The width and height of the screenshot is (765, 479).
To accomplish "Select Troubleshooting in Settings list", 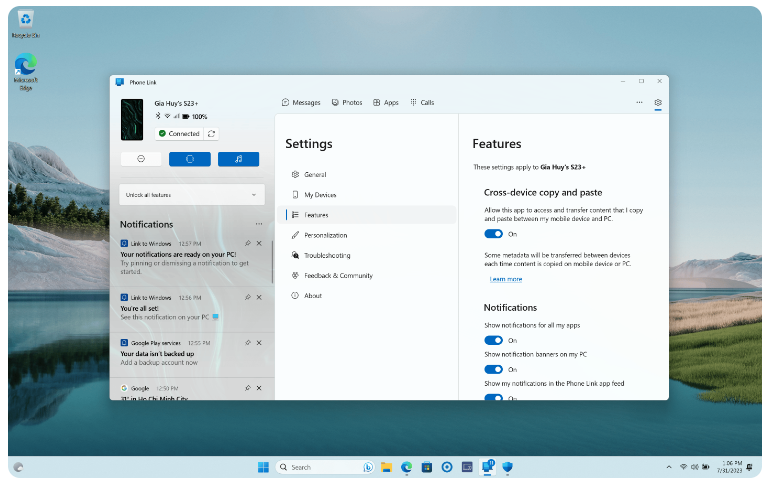I will pyautogui.click(x=326, y=255).
